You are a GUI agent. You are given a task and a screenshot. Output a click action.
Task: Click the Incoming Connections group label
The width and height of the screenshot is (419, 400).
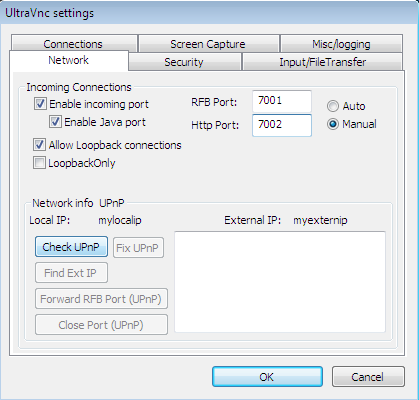79,87
